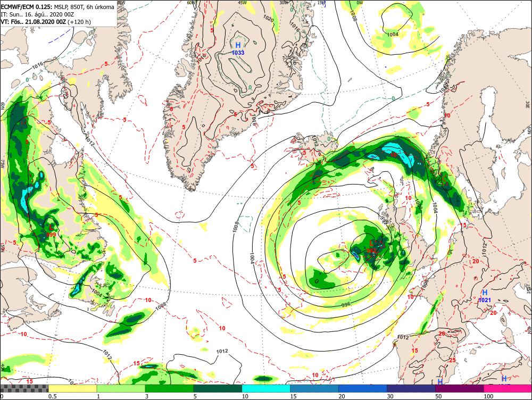The height and width of the screenshot is (400, 532).
Task: Click the '1033' pressure value over Greenland
Action: click(x=238, y=53)
